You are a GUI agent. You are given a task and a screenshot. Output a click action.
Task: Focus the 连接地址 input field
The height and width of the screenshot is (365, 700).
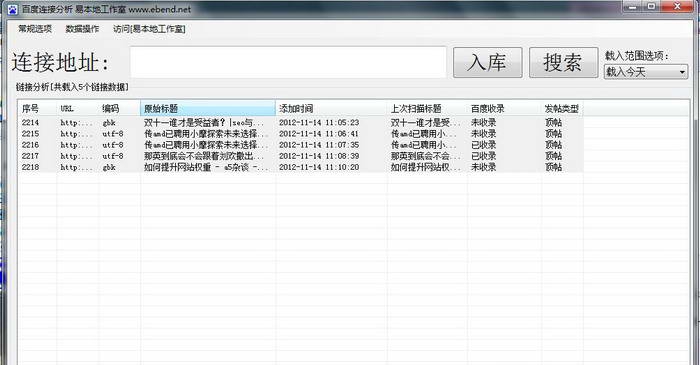(288, 62)
